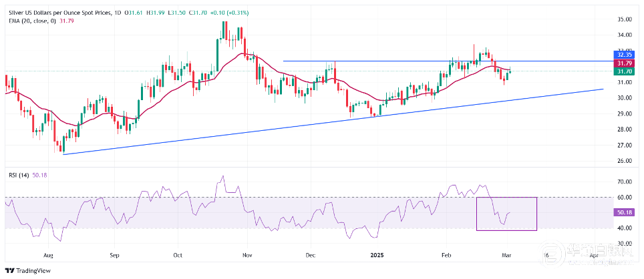Click the 35.00 level on price scale

(624, 19)
